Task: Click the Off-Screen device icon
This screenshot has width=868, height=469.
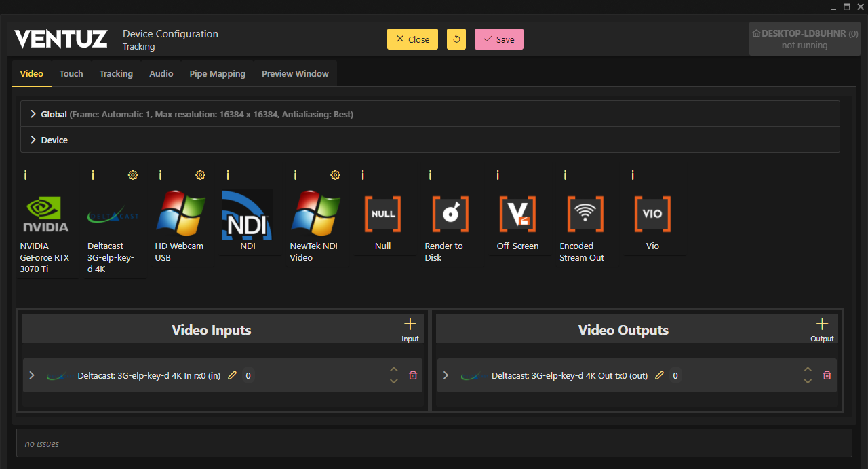Action: click(517, 214)
